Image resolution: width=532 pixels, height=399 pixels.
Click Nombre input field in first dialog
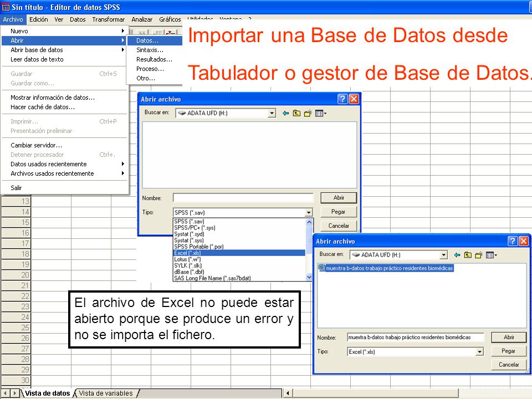(x=243, y=198)
